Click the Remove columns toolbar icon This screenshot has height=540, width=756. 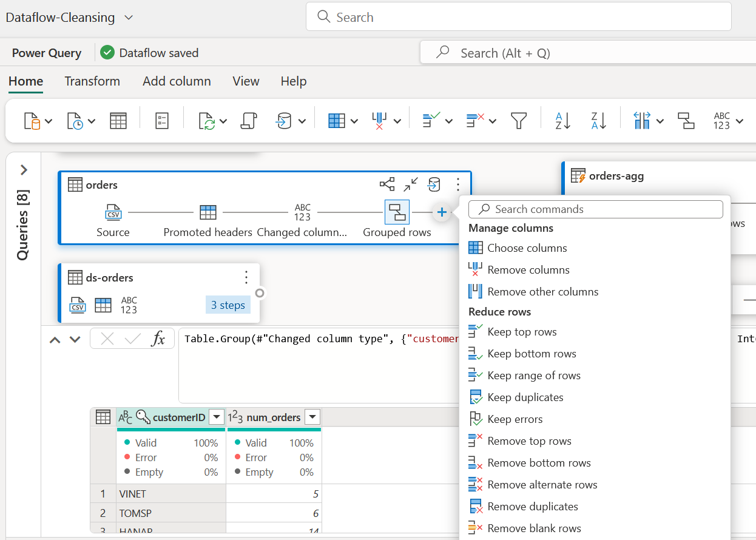click(x=379, y=121)
